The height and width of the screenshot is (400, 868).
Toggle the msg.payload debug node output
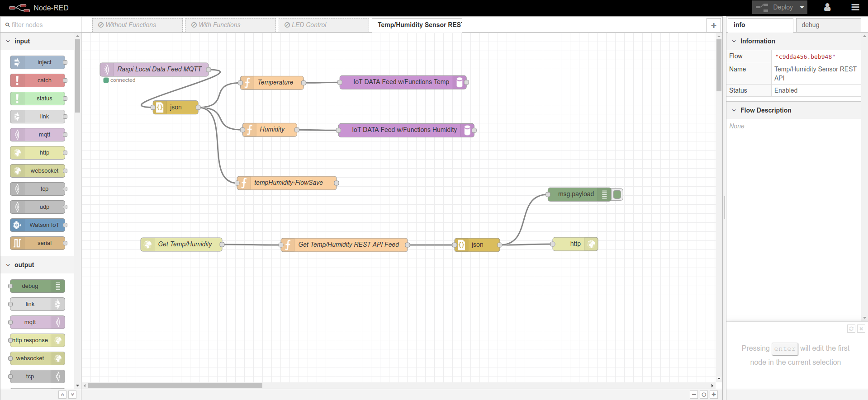click(617, 194)
